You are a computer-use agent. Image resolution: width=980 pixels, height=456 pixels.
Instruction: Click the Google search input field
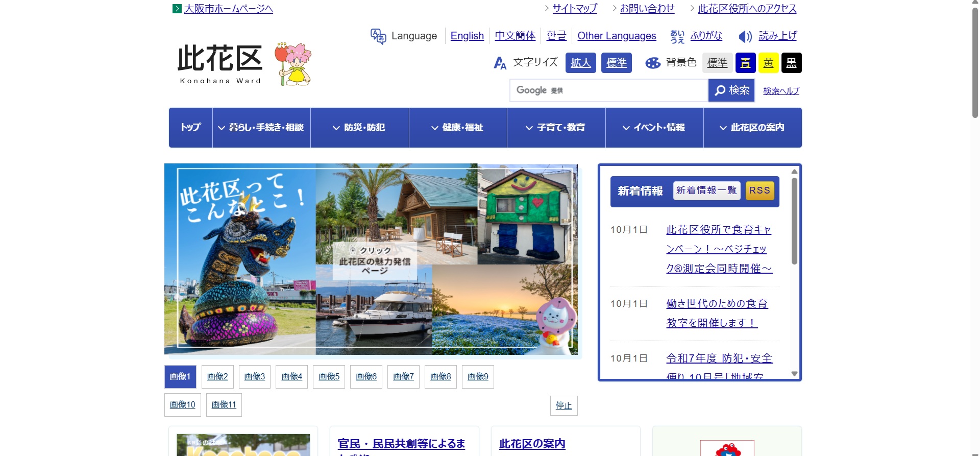click(x=609, y=90)
